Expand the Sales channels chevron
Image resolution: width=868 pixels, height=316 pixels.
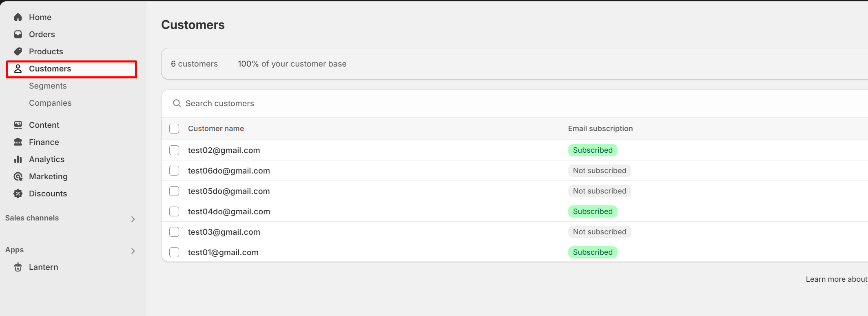(x=133, y=219)
